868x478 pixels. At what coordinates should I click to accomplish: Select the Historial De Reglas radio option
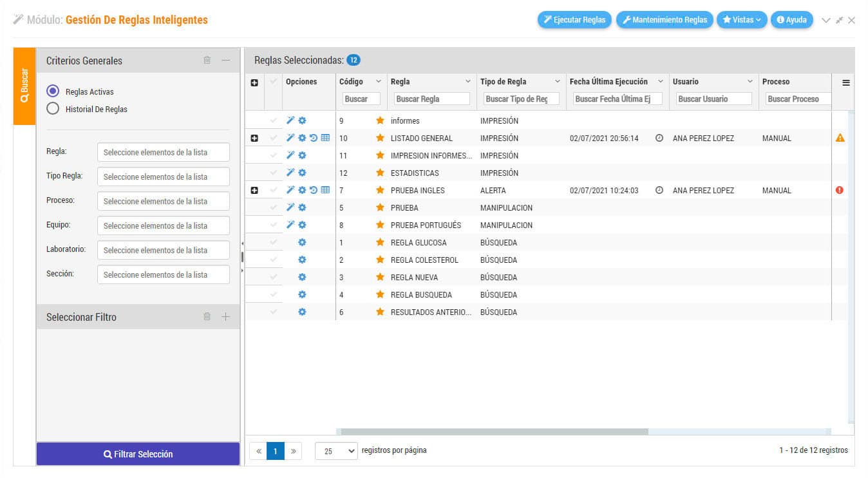point(53,109)
